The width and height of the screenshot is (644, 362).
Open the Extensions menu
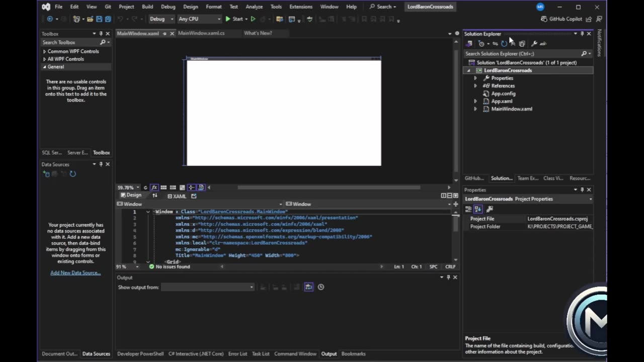(301, 7)
